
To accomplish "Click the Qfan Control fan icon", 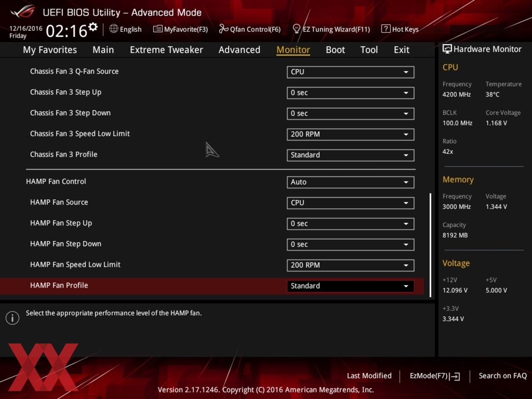I will point(223,29).
